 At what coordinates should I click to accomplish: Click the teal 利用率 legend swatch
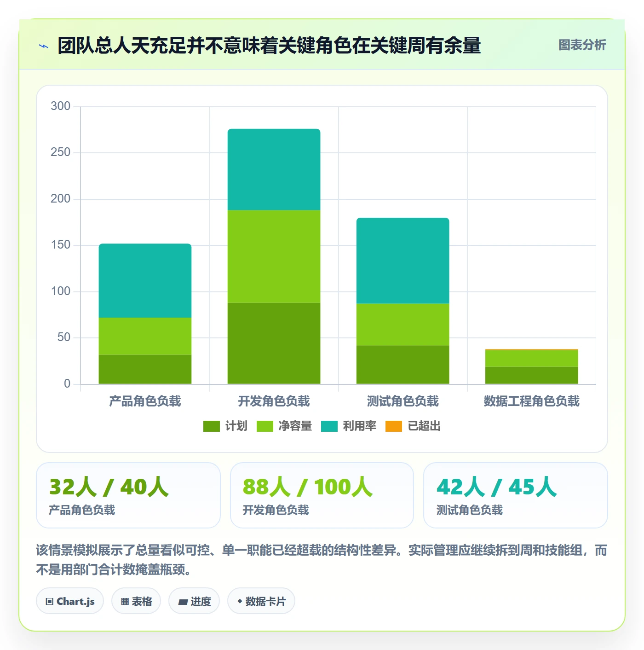click(329, 426)
